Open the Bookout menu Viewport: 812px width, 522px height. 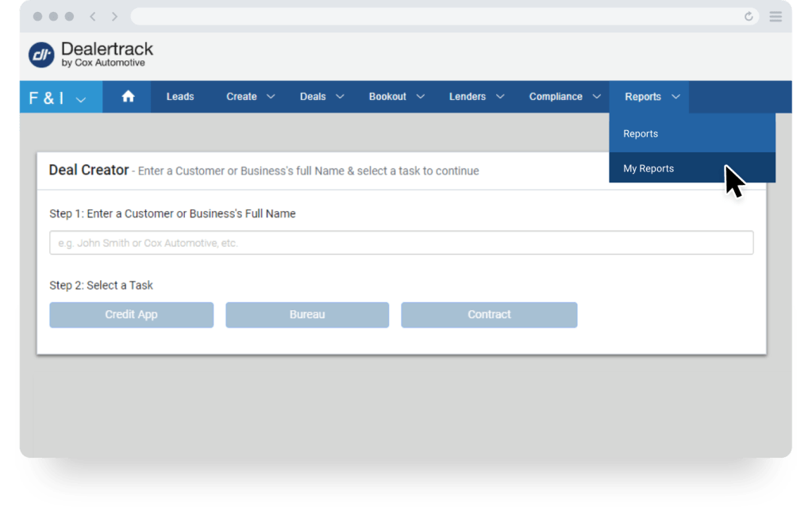point(397,97)
